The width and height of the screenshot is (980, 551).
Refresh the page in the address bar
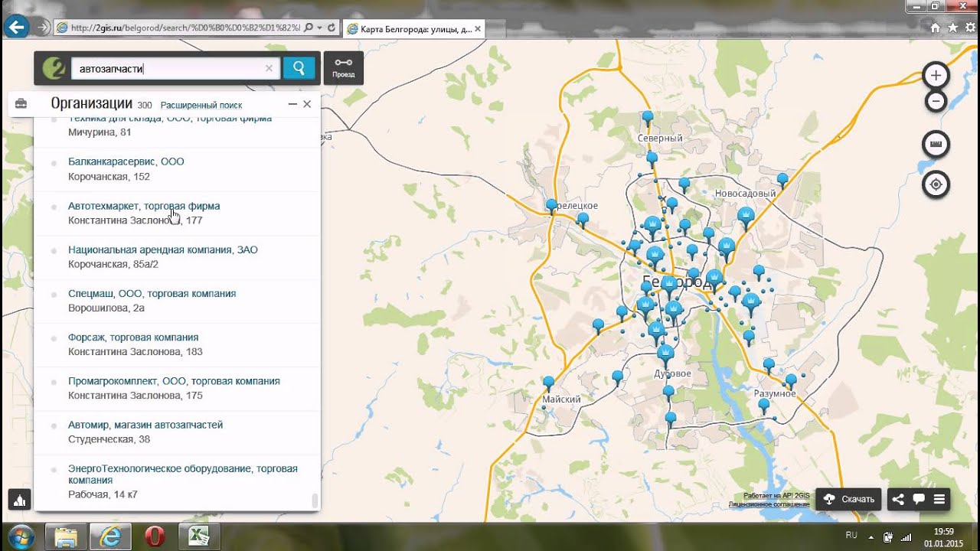pos(331,28)
